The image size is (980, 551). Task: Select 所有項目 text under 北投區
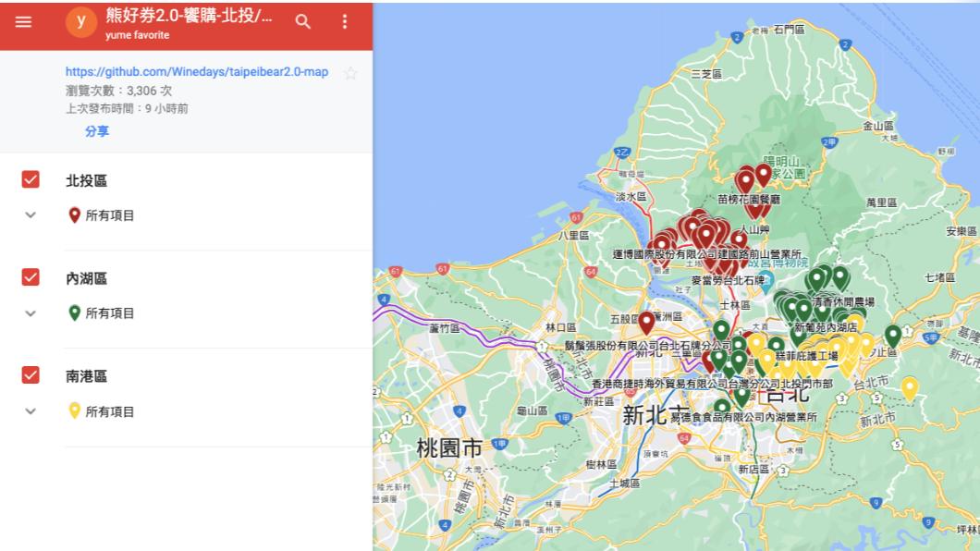[x=110, y=215]
